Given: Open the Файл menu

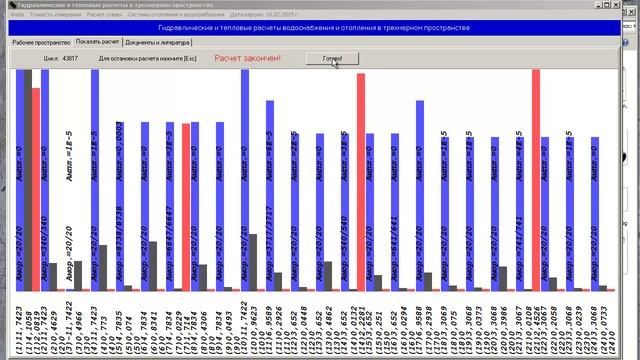Looking at the screenshot, I should (x=18, y=14).
